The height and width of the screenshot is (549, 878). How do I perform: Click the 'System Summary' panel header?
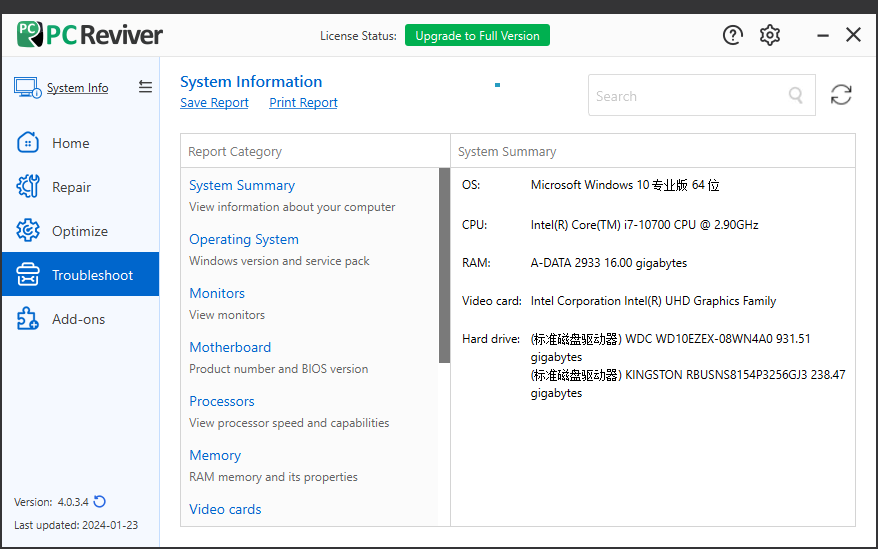(507, 152)
